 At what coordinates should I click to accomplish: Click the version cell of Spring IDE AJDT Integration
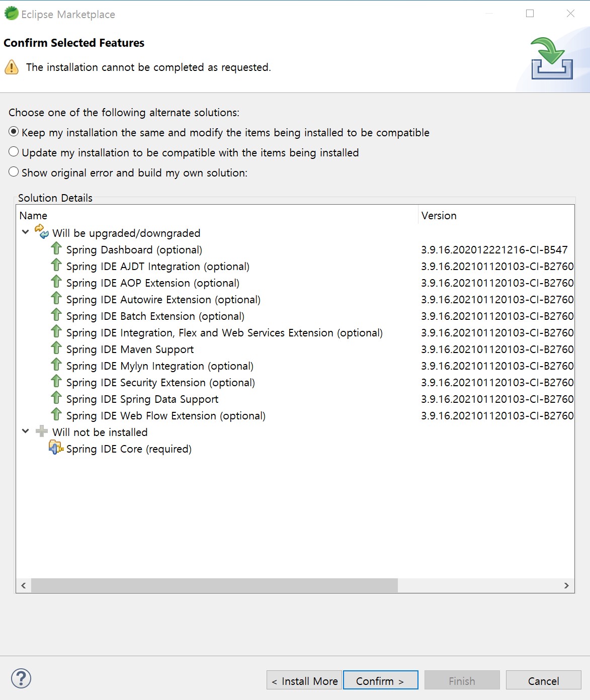497,267
